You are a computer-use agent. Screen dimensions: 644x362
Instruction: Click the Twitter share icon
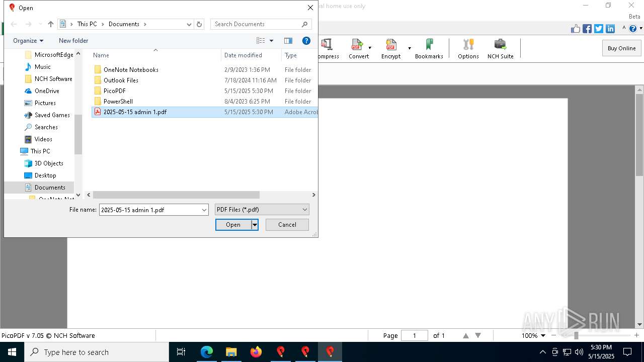tap(599, 29)
